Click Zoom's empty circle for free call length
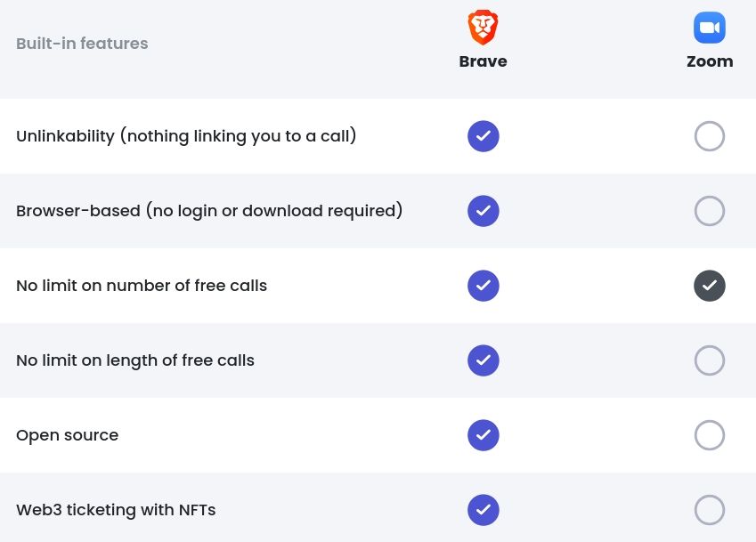The height and width of the screenshot is (542, 756). click(710, 360)
